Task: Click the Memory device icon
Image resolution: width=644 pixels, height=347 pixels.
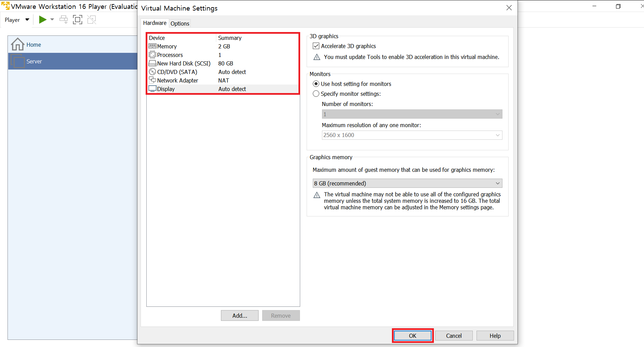Action: coord(152,46)
